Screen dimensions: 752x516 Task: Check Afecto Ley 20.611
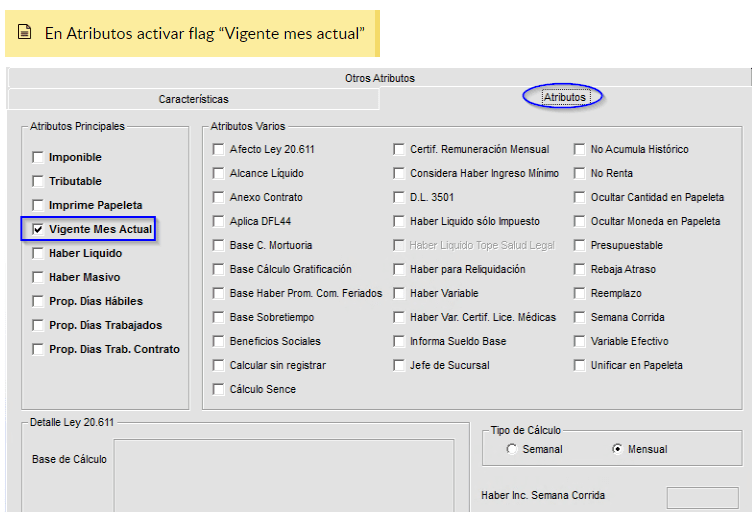click(x=219, y=149)
